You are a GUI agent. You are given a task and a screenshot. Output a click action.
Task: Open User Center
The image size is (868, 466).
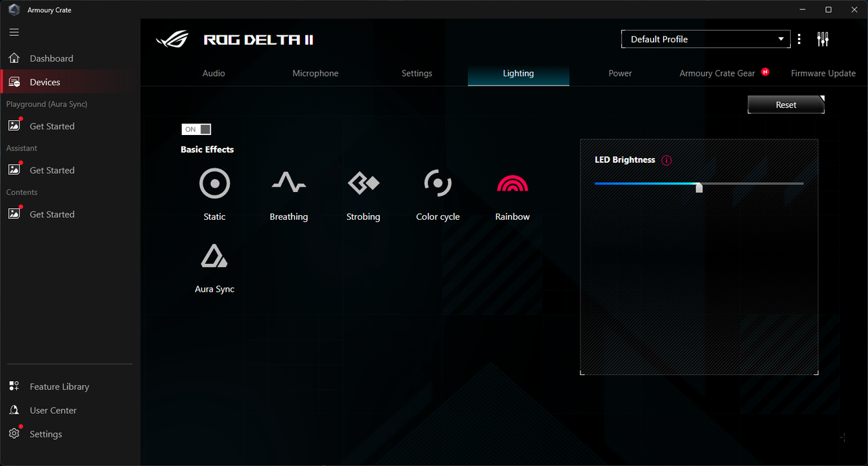[x=71, y=410]
